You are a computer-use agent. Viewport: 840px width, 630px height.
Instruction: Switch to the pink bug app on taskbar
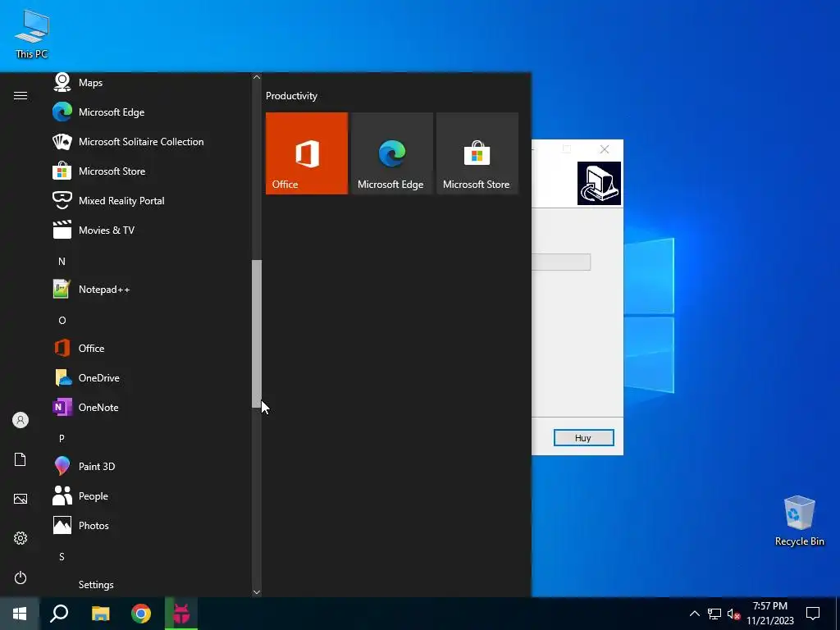[x=181, y=614]
